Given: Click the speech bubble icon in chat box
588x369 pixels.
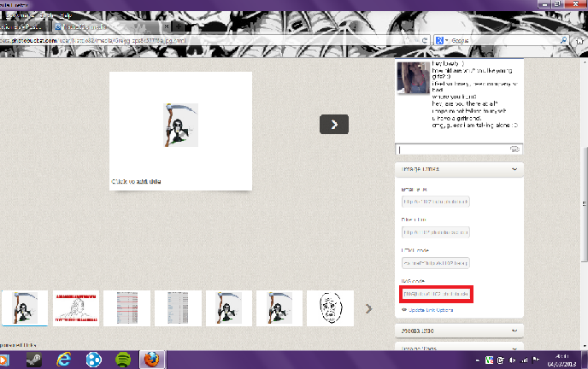Looking at the screenshot, I should 514,149.
